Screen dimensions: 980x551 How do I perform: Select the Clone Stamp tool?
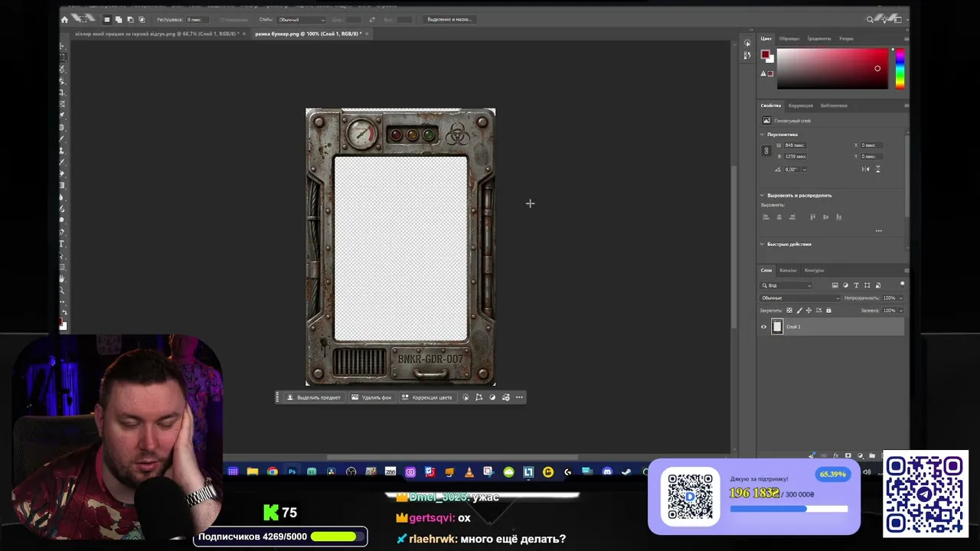[x=63, y=150]
